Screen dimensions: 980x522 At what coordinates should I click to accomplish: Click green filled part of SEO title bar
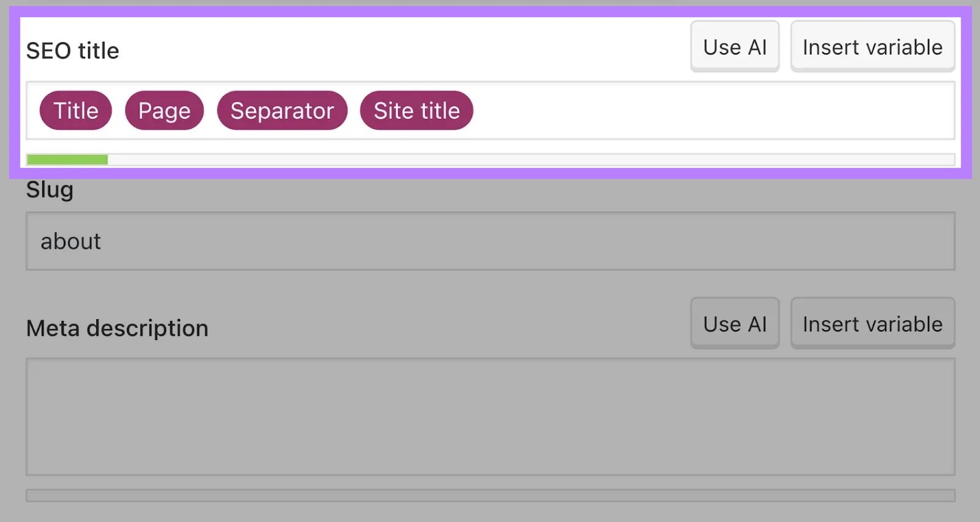[x=67, y=160]
